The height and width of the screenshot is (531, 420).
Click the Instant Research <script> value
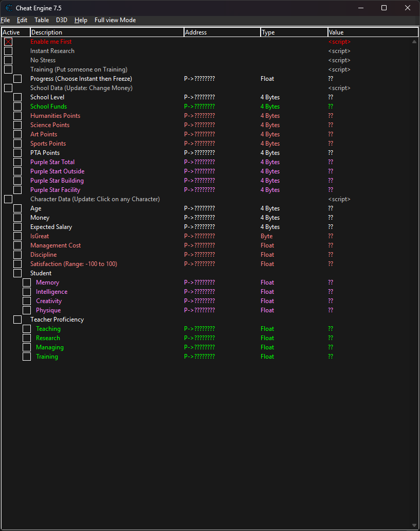pos(339,51)
